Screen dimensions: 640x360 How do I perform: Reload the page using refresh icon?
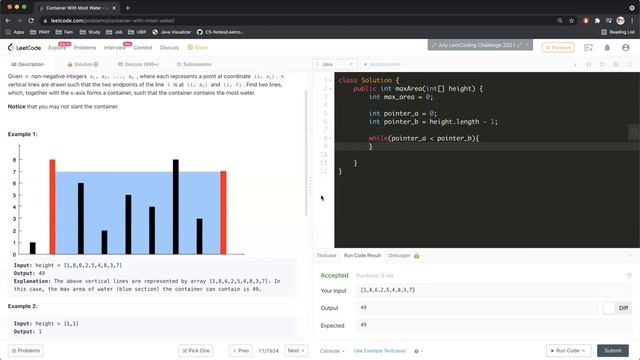(x=31, y=20)
